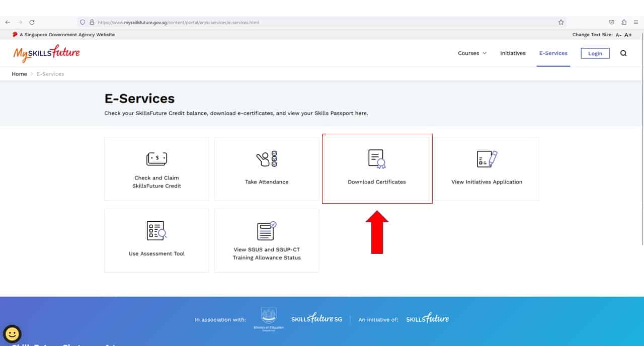Open the Download Certificates label
This screenshot has width=644, height=362.
click(x=377, y=182)
